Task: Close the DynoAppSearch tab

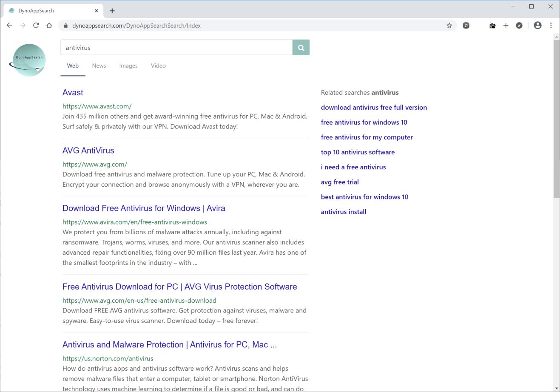Action: coord(97,11)
